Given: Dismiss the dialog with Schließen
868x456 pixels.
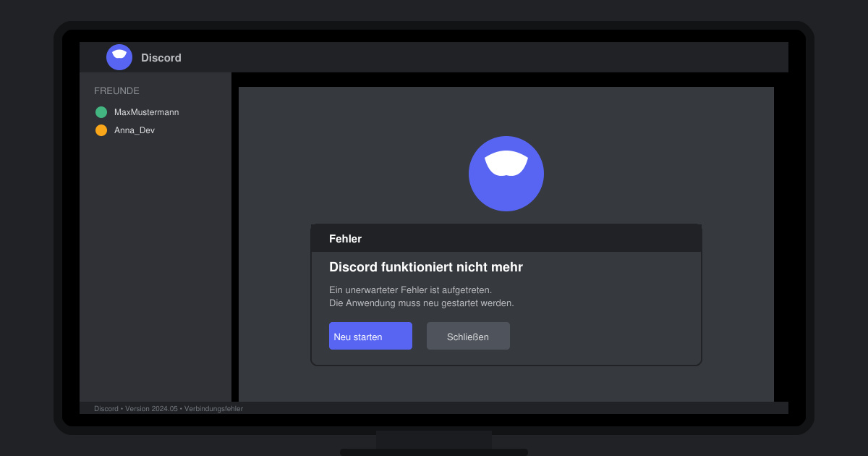Looking at the screenshot, I should click(x=468, y=336).
